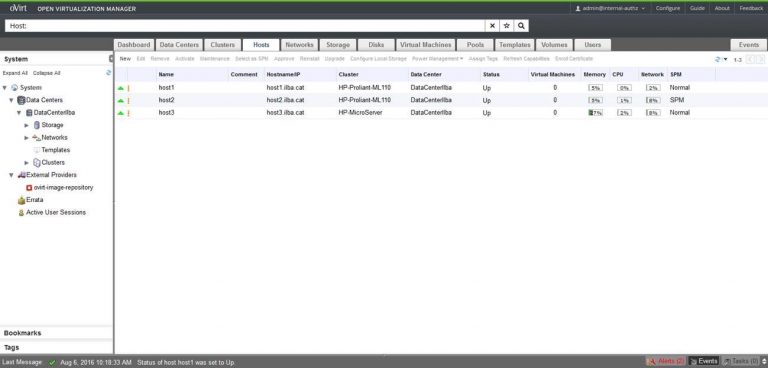Open the Power Management dropdown
The width and height of the screenshot is (768, 368).
click(437, 59)
